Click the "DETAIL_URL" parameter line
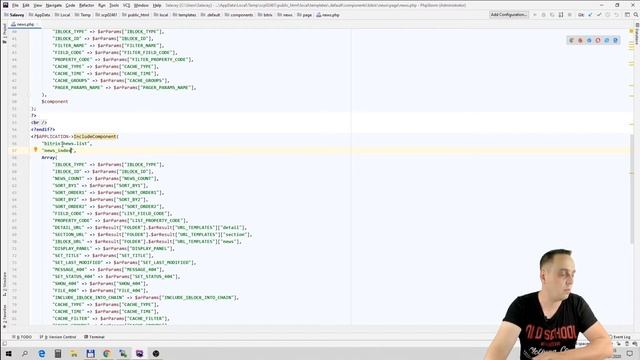Viewport: 640px width, 360px height. pos(149,227)
